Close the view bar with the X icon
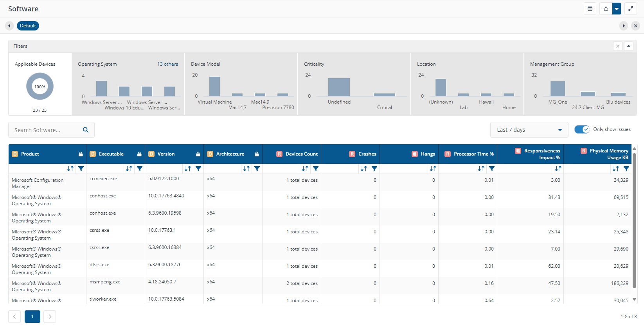 pyautogui.click(x=636, y=26)
